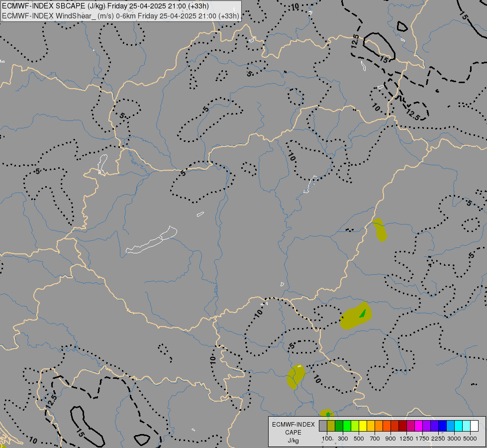The image size is (487, 448).
Task: Click the CAPE label in the legend
Action: [x=293, y=433]
